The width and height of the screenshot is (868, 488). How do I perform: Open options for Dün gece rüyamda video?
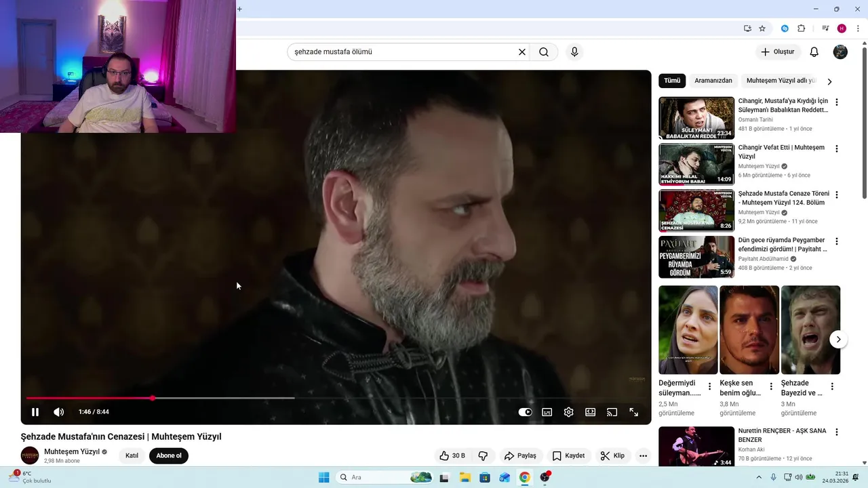837,241
